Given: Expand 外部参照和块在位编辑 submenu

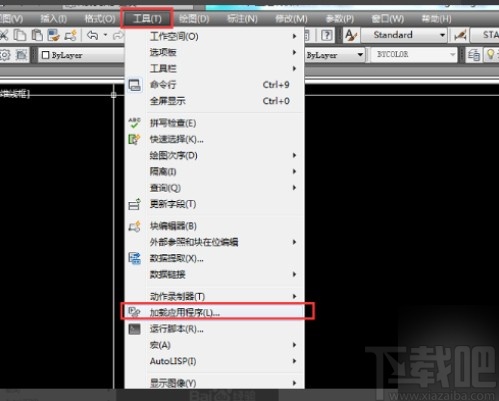Looking at the screenshot, I should pyautogui.click(x=214, y=242).
